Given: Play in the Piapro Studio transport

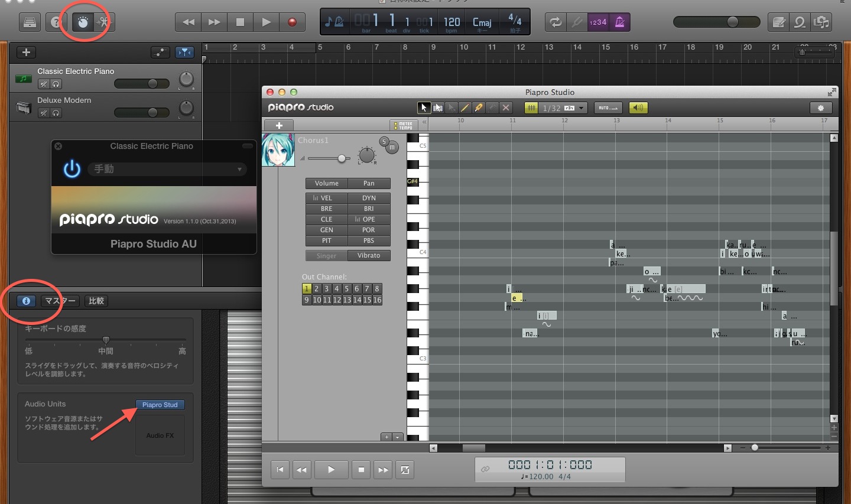Looking at the screenshot, I should [331, 470].
